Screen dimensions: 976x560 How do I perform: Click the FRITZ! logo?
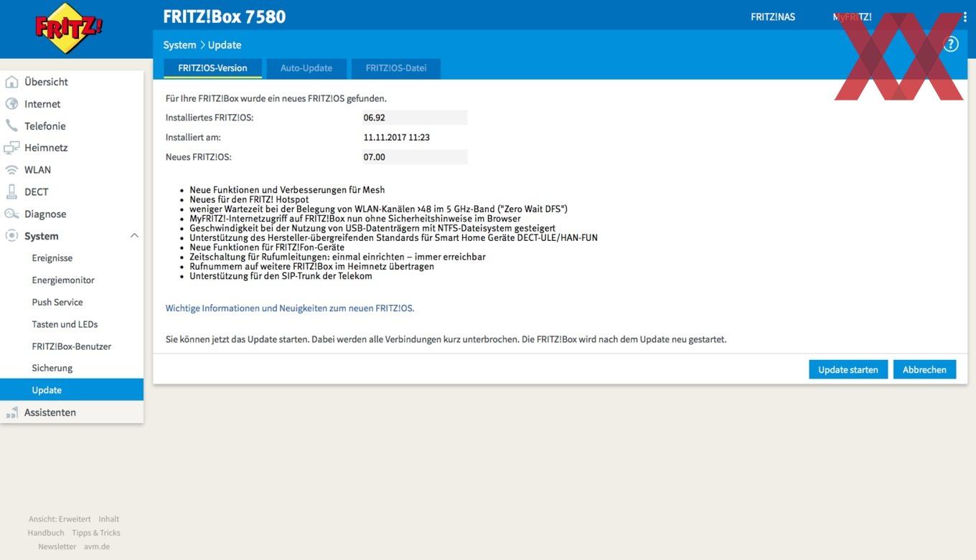(x=68, y=28)
